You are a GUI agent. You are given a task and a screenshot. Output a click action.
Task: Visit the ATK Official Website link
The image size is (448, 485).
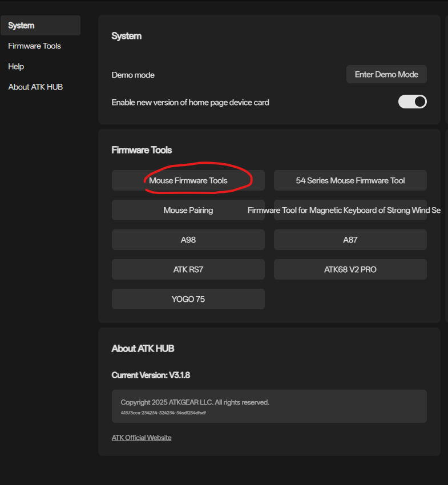tap(142, 438)
